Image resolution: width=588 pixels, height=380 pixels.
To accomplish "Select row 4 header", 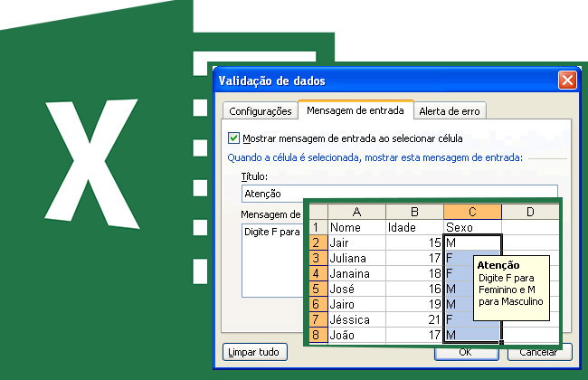I will point(318,273).
